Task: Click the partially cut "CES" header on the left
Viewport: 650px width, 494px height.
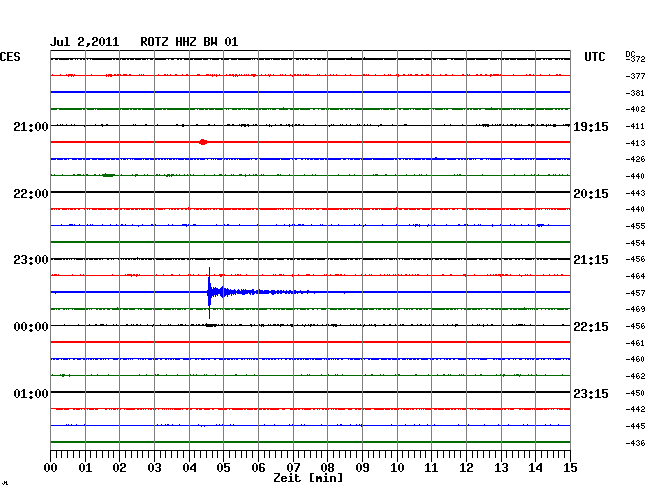Action: pyautogui.click(x=10, y=57)
